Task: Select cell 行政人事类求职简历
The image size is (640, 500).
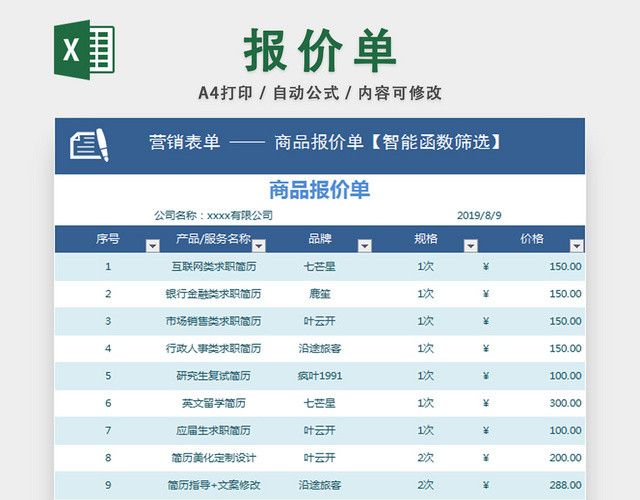Action: coord(213,349)
